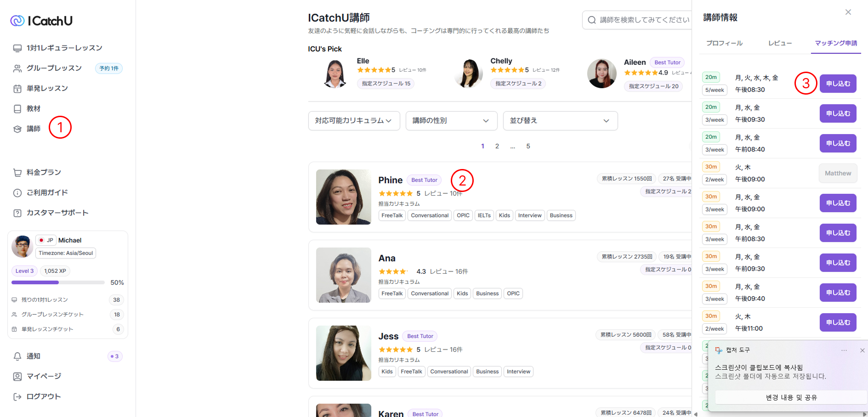
Task: Click the 単発レッスンチケット icon
Action: click(14, 329)
